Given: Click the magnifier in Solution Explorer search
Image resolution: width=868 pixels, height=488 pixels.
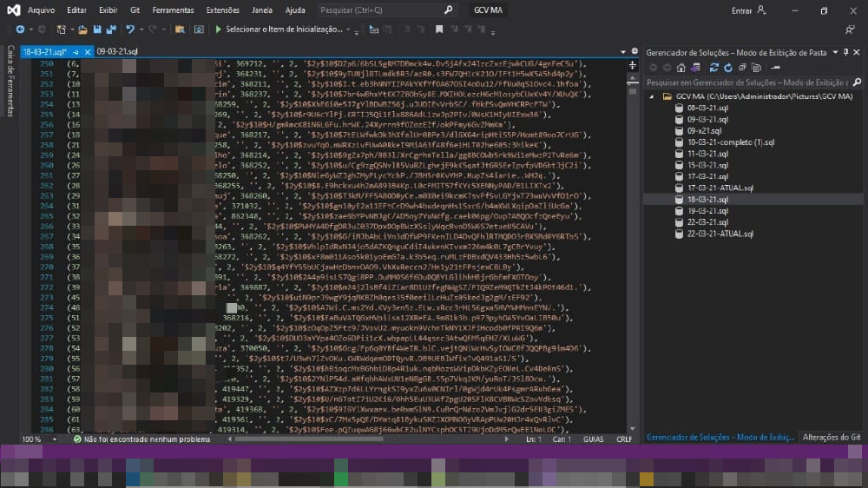Looking at the screenshot, I should point(857,82).
